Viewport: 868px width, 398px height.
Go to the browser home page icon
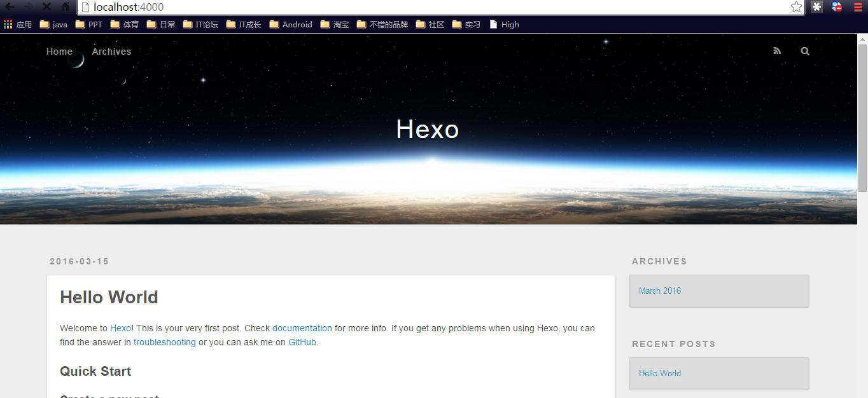[x=65, y=7]
